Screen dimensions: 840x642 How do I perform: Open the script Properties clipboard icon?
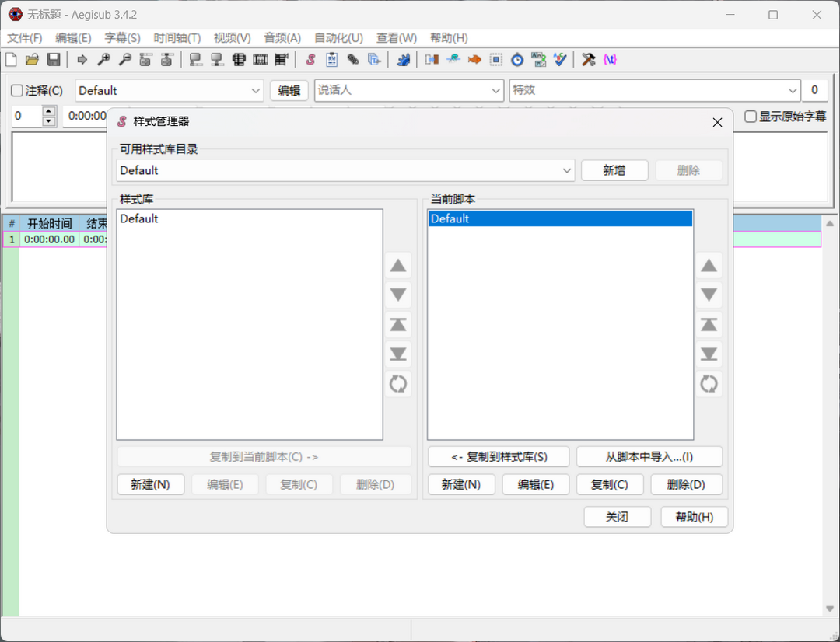coord(331,59)
